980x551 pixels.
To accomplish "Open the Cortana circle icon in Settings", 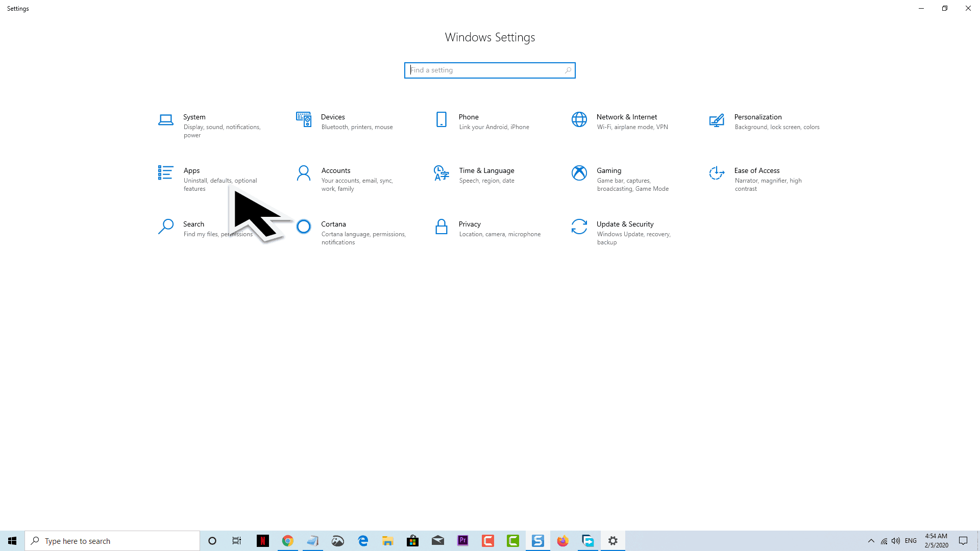I will click(x=304, y=227).
